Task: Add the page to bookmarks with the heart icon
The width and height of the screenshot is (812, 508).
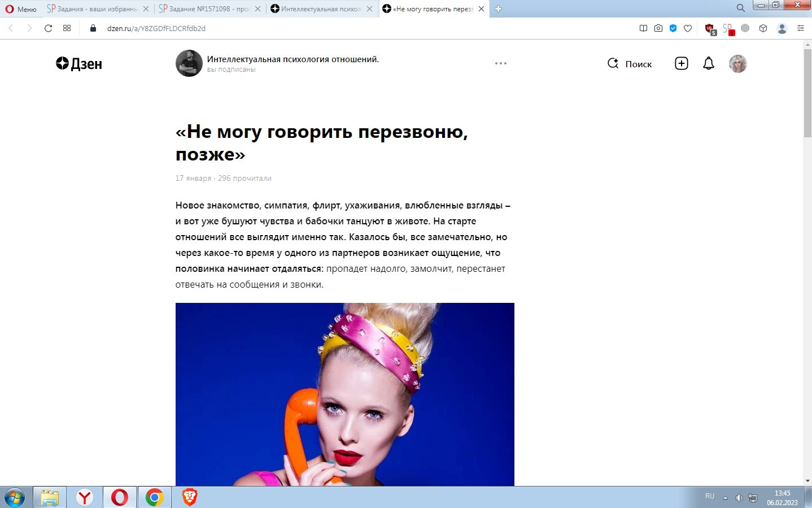Action: [x=688, y=28]
